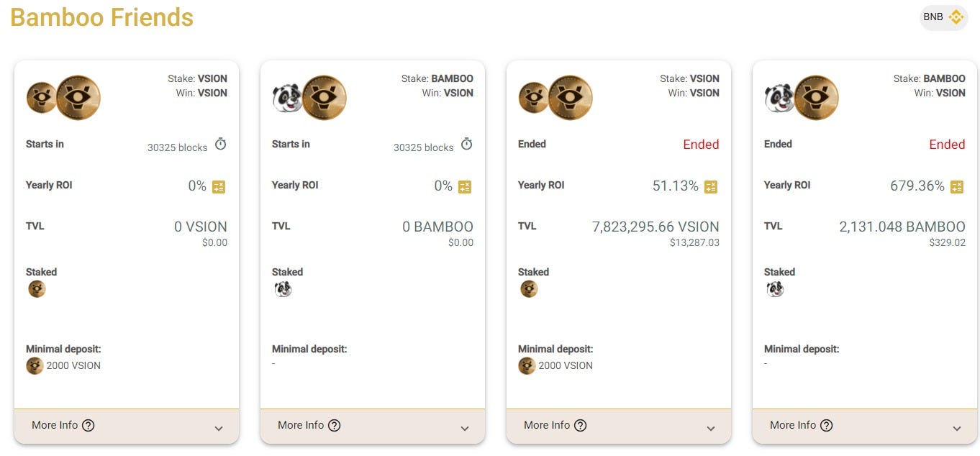The height and width of the screenshot is (456, 980).
Task: Click help icon beside More Info, fourth card
Action: click(827, 425)
